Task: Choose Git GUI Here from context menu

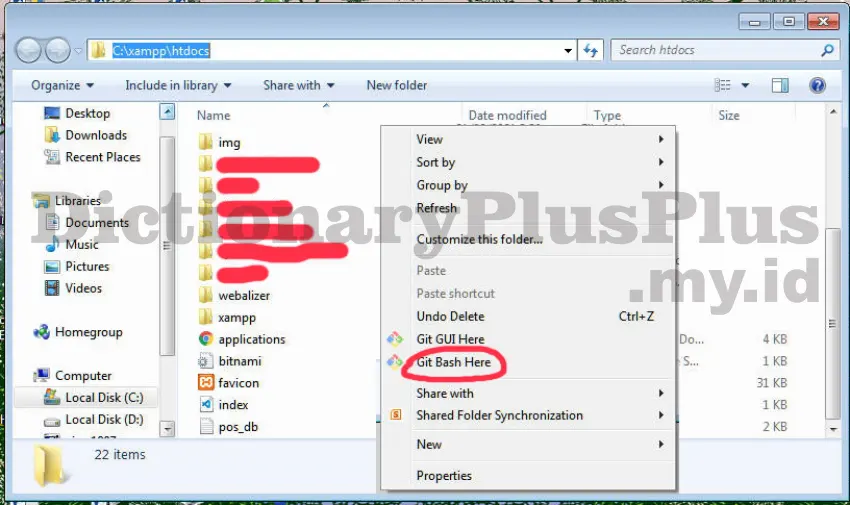Action: click(528, 339)
